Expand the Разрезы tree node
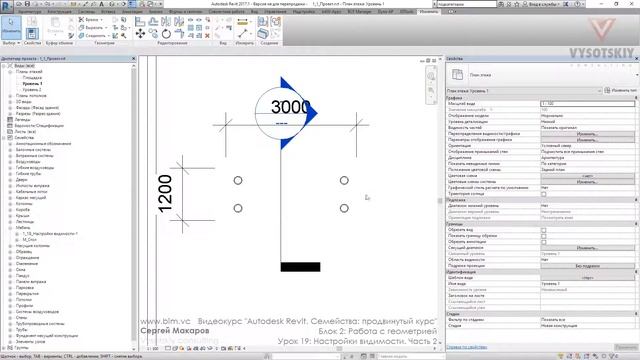Viewport: 640px width, 360px height. point(10,113)
